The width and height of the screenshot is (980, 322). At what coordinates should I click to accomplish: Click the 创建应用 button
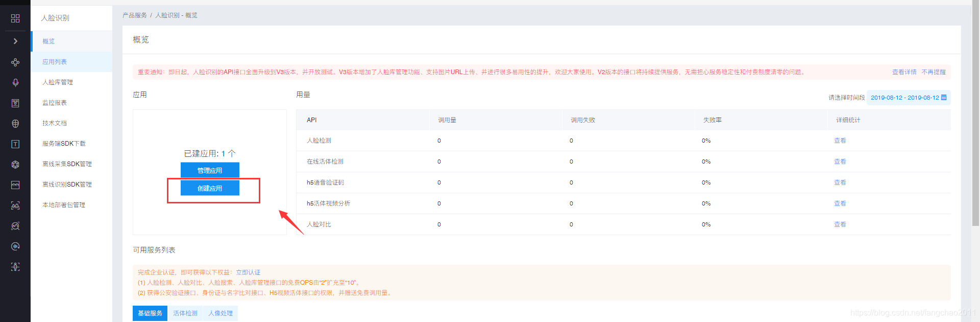click(210, 188)
